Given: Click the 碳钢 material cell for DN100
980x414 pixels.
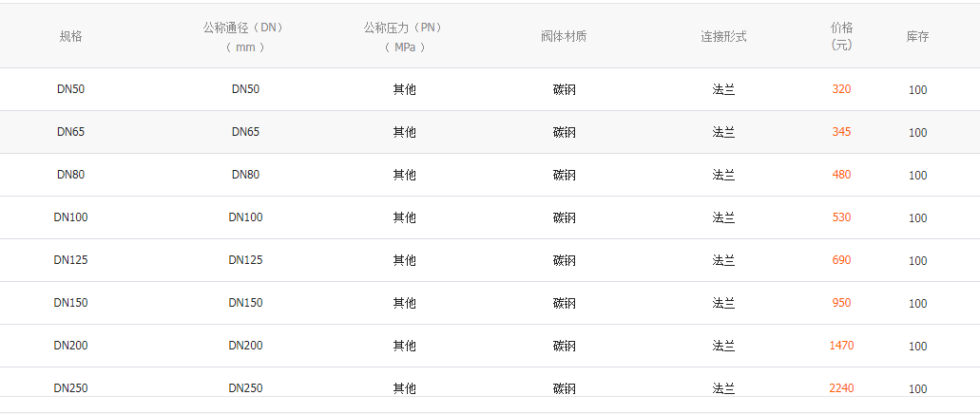Looking at the screenshot, I should tap(564, 217).
